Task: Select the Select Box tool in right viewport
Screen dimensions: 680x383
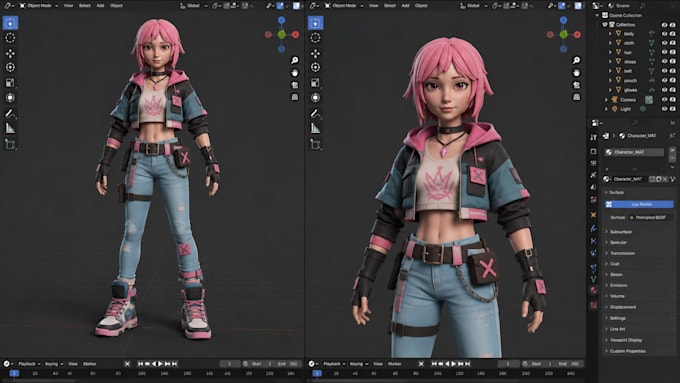Action: [315, 23]
